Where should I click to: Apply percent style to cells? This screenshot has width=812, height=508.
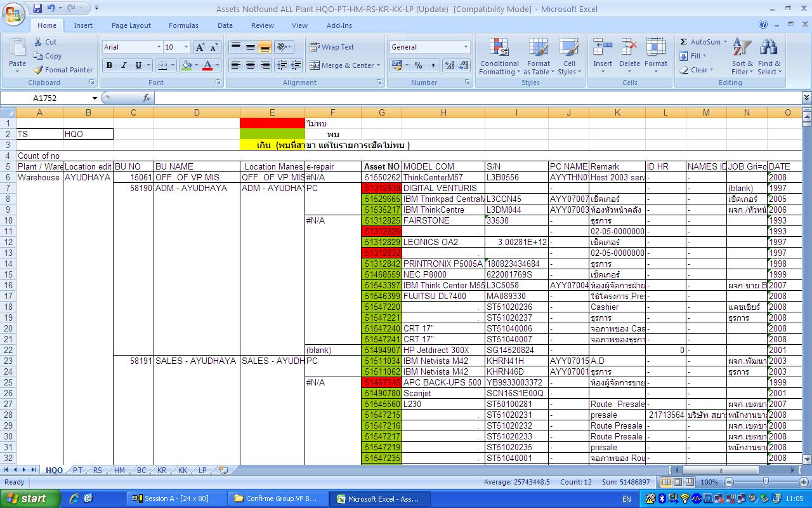click(418, 65)
